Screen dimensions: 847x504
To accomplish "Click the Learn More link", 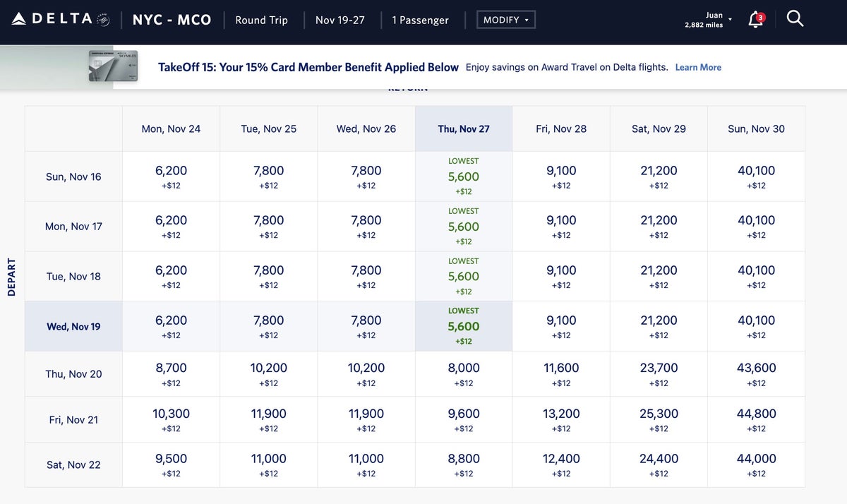I will tap(698, 67).
